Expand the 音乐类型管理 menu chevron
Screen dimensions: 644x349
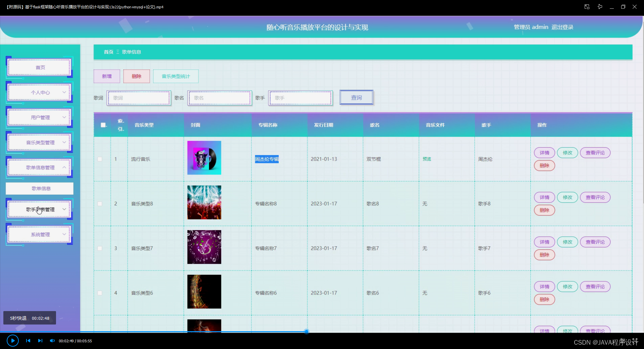tap(64, 142)
